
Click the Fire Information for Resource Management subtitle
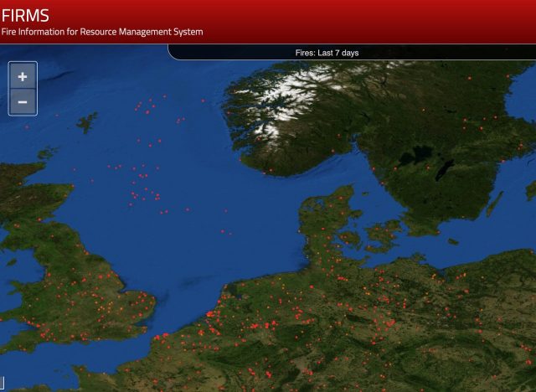pos(102,32)
